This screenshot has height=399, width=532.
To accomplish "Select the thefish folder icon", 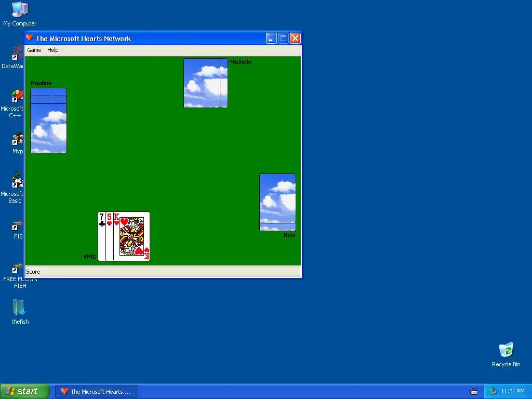I will click(x=20, y=312).
